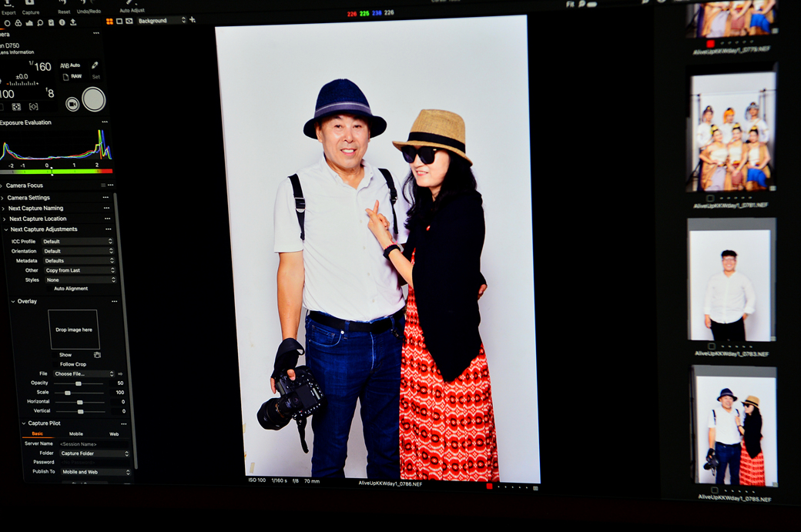Viewport: 801px width, 532px height.
Task: Collapse the Next Capture Adjustments section
Action: point(6,229)
